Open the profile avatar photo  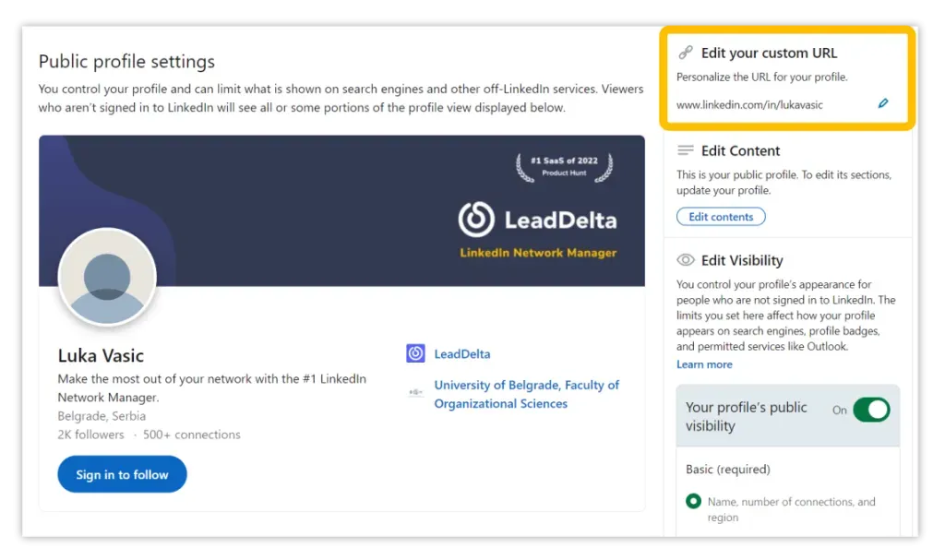(107, 277)
